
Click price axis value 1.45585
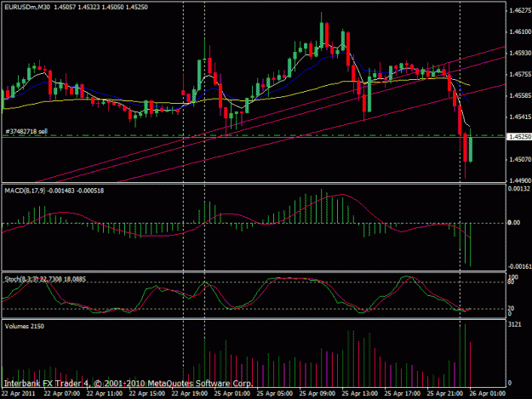tap(519, 95)
